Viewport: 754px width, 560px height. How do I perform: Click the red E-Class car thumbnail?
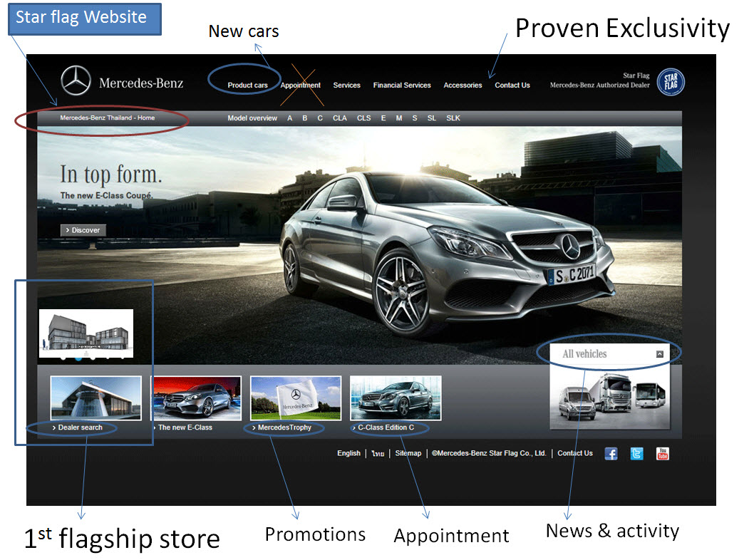[x=197, y=398]
